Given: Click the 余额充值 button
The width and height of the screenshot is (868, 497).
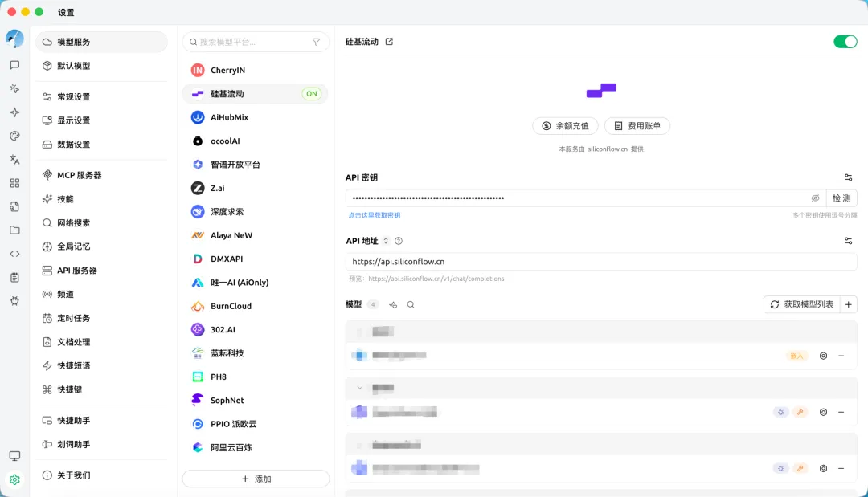Looking at the screenshot, I should (x=565, y=126).
